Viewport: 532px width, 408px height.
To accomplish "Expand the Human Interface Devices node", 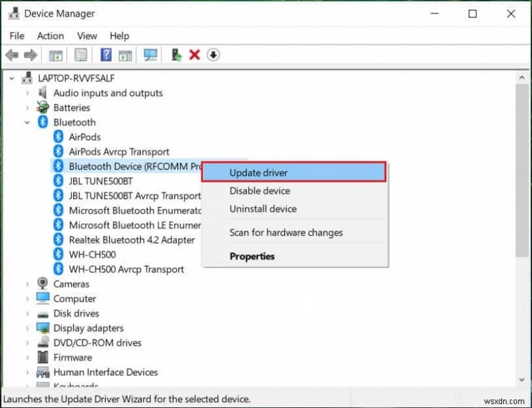I will coord(27,372).
